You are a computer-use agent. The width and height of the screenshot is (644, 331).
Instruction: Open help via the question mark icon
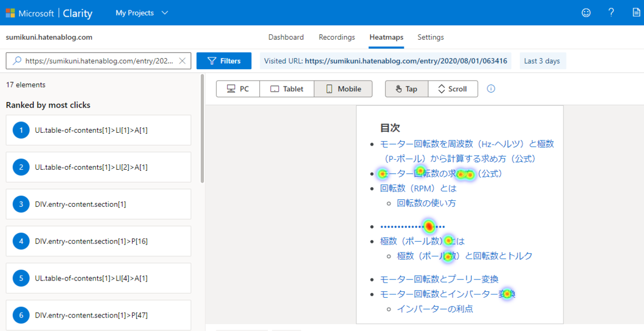point(611,12)
